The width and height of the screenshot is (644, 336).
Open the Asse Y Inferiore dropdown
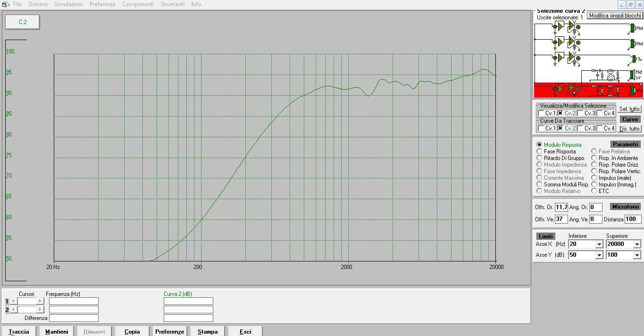(599, 255)
